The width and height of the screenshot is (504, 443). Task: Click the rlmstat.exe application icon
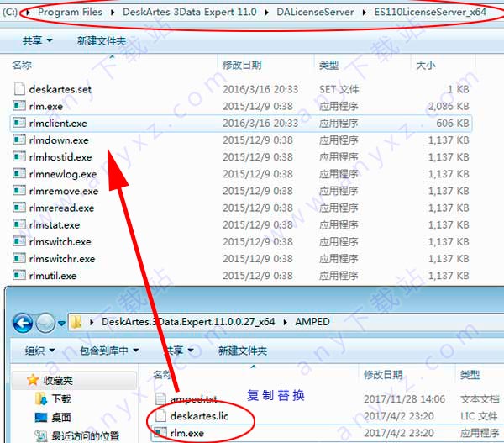pos(19,224)
